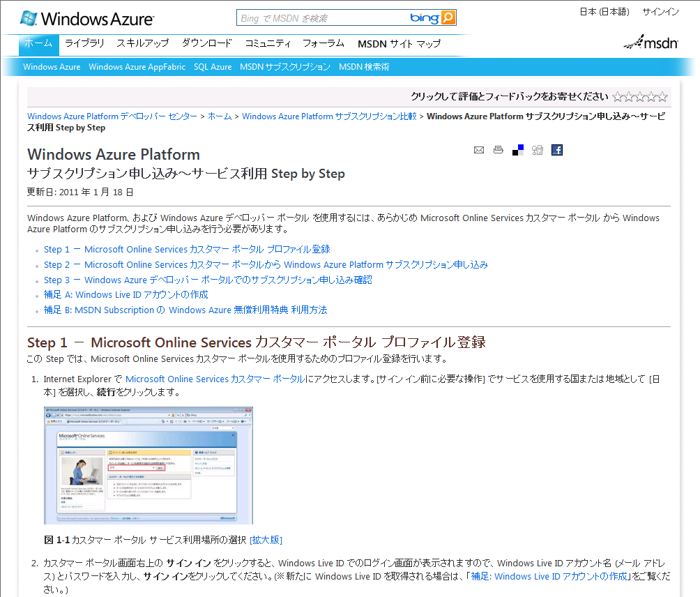Screen dimensions: 700x597
Task: Open Microsoft Online Services カスタマー ポータル inline link
Action: 215,379
